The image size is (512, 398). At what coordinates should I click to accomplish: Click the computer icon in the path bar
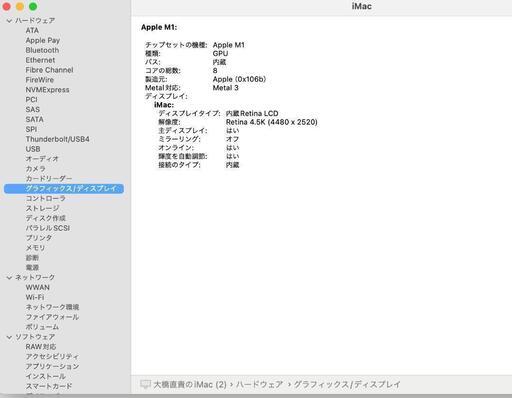coord(145,384)
